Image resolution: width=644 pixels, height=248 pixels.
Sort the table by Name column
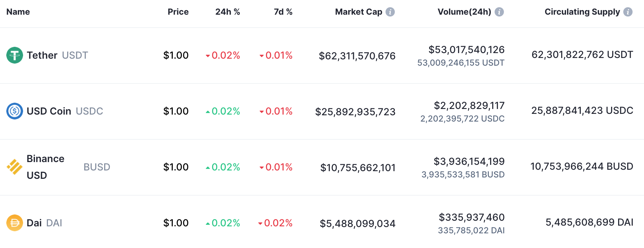coord(18,12)
